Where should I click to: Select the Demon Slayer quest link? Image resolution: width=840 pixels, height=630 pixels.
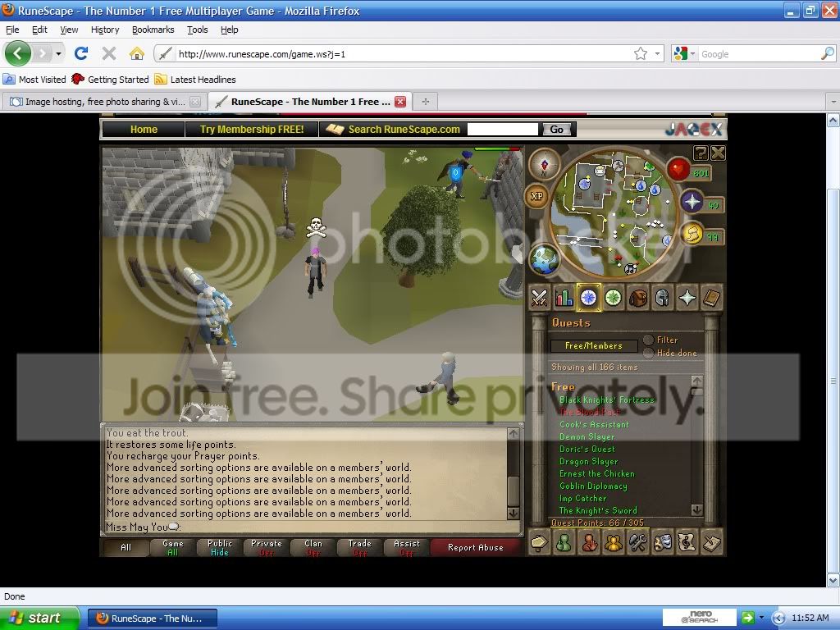pos(588,436)
